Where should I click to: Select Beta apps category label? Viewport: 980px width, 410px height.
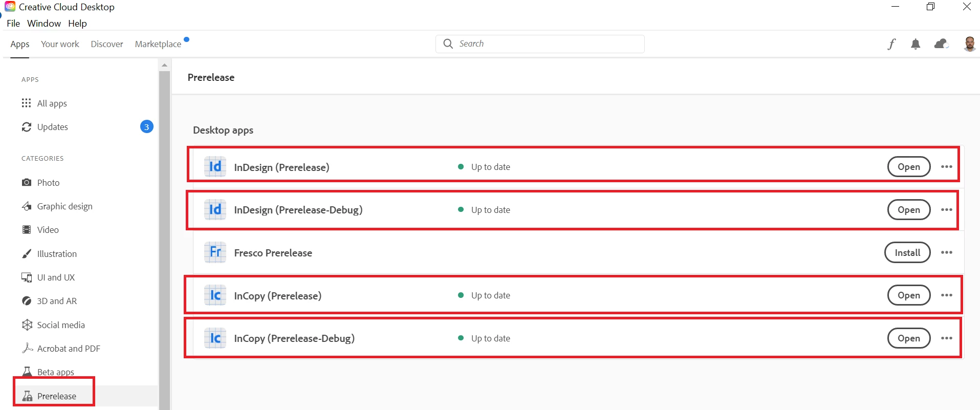[x=55, y=372]
